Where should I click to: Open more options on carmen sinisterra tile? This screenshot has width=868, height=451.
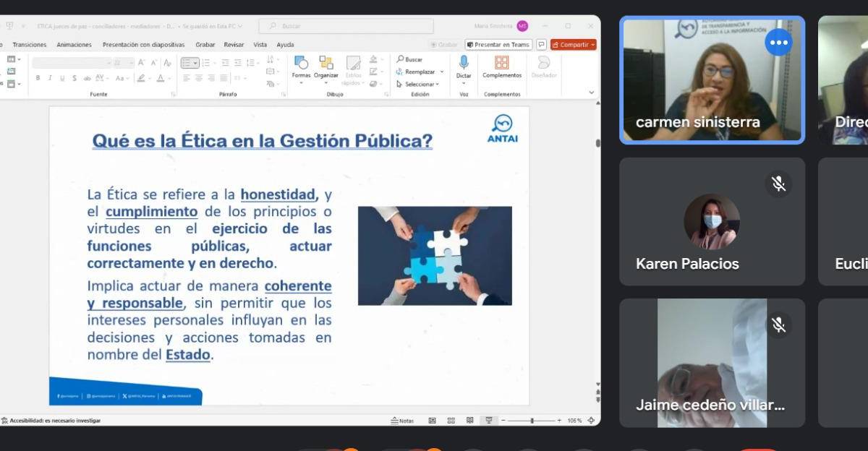(778, 43)
